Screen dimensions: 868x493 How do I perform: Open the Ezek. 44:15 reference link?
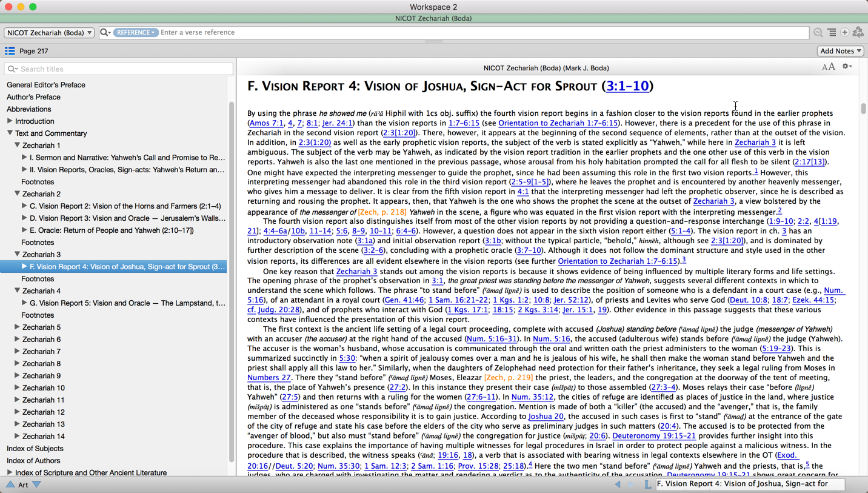click(x=813, y=300)
